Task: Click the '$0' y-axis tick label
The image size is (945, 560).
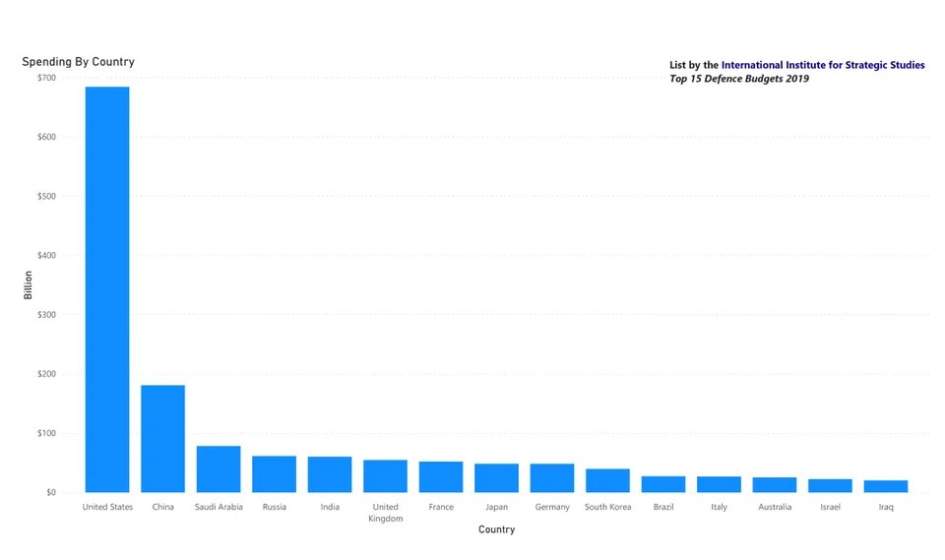Action: pos(51,492)
